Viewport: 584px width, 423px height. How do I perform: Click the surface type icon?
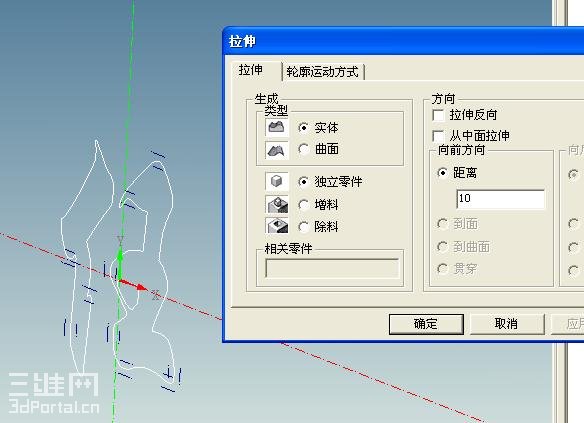point(277,150)
